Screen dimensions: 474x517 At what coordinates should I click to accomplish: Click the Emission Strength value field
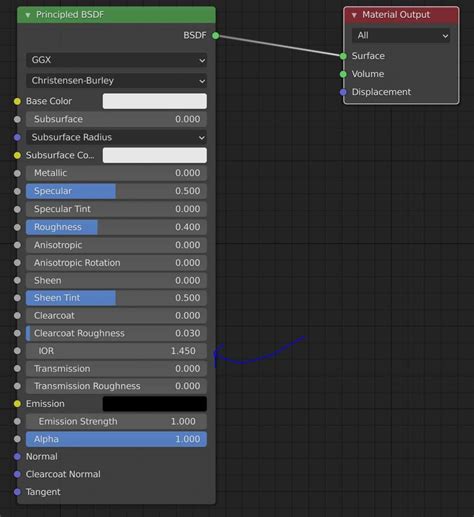pyautogui.click(x=116, y=421)
